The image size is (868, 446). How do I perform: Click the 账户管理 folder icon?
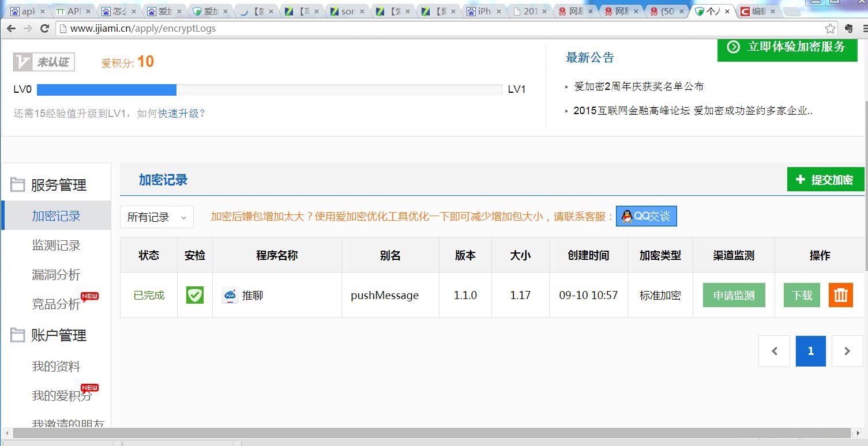pos(18,335)
